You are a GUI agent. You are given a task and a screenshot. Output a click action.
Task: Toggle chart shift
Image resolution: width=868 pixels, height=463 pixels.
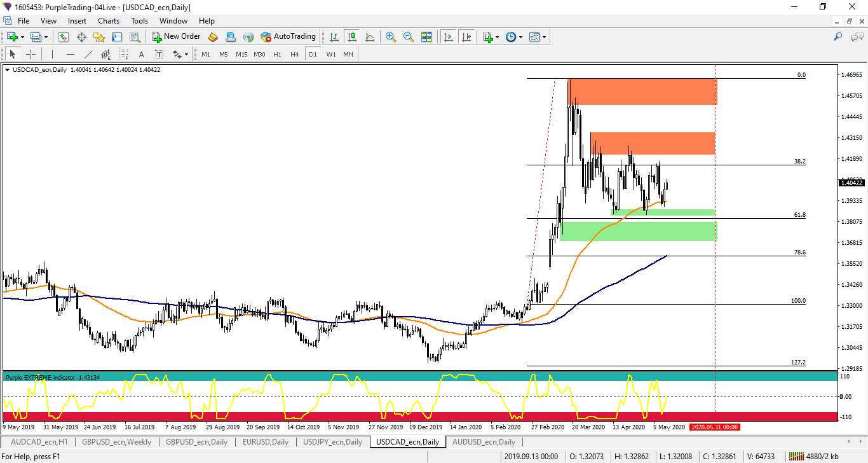[x=467, y=37]
